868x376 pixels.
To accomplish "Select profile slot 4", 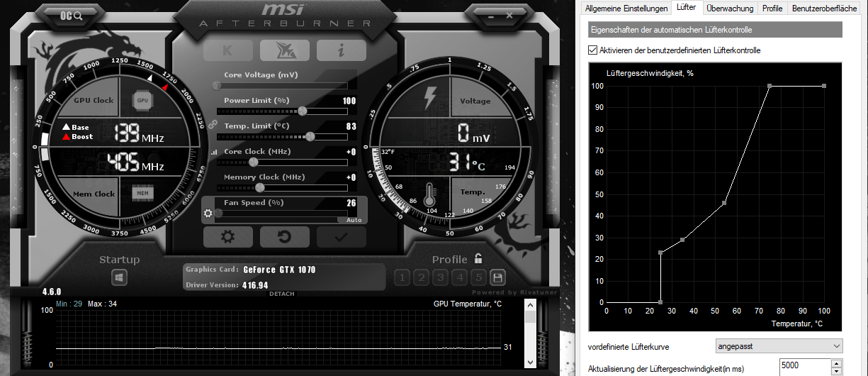I will (x=460, y=277).
